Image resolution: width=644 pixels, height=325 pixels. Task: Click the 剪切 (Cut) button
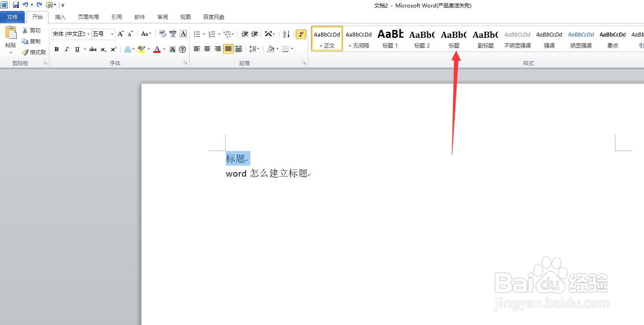pos(32,30)
